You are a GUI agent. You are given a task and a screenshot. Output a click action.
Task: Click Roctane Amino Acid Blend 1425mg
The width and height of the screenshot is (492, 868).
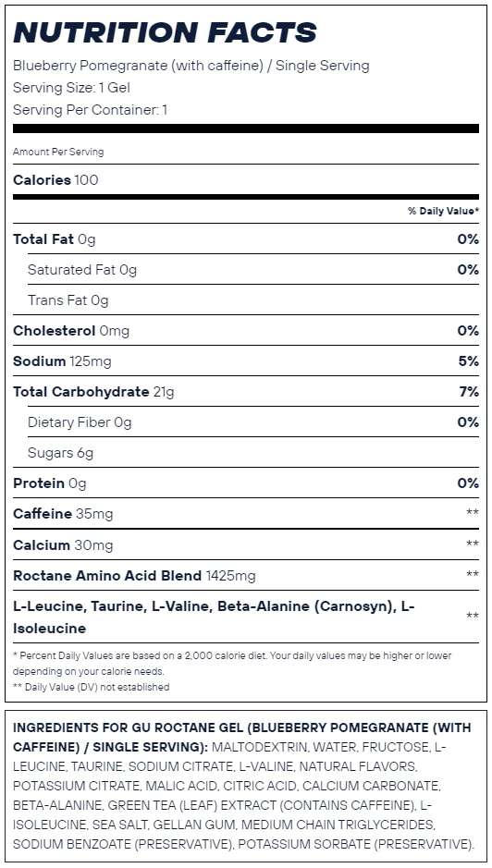pos(134,576)
